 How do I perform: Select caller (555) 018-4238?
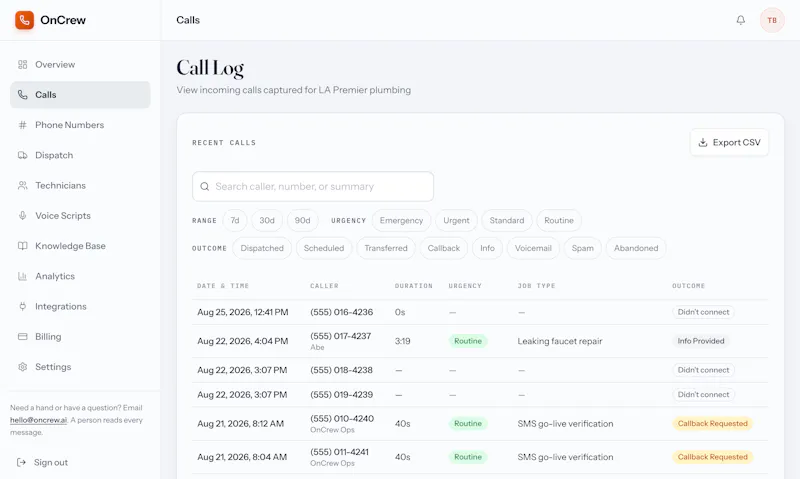(341, 370)
